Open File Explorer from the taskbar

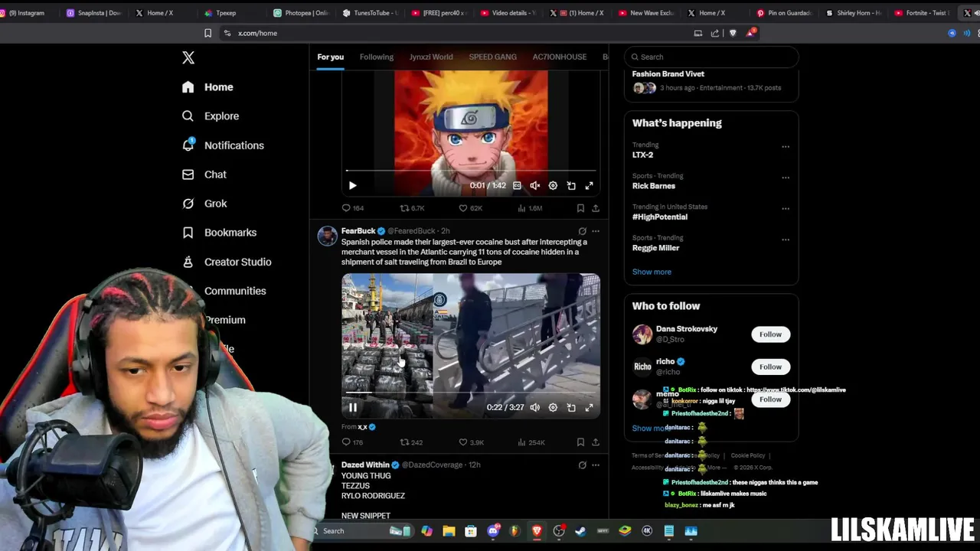pyautogui.click(x=449, y=531)
